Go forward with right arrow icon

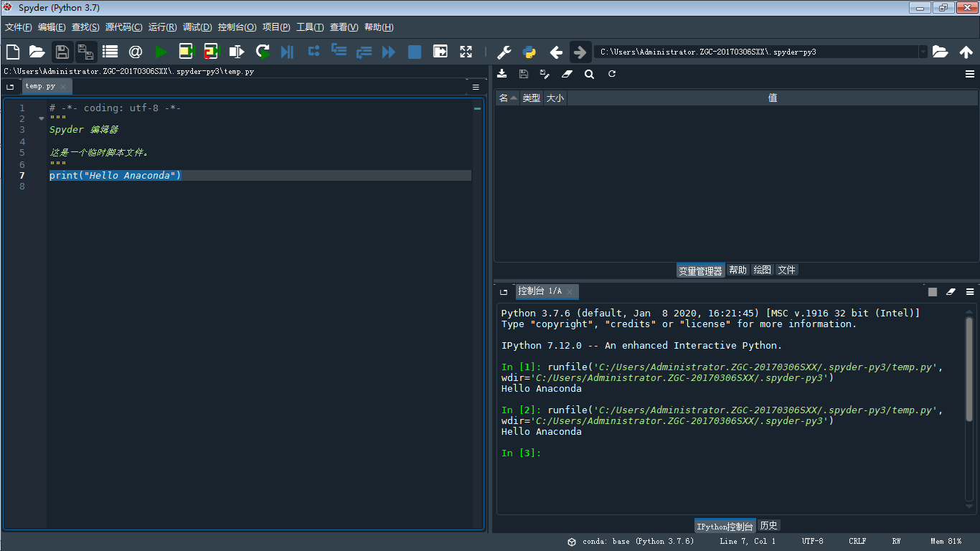[x=580, y=52]
